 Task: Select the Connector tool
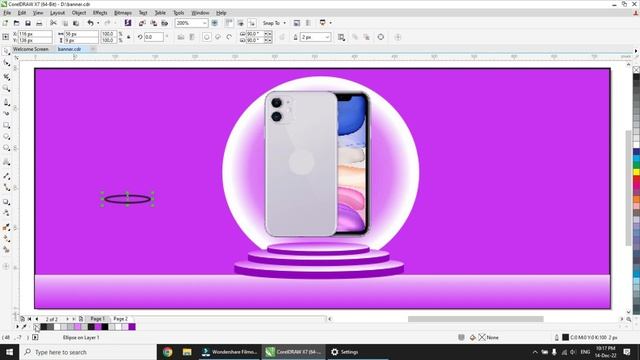6,187
